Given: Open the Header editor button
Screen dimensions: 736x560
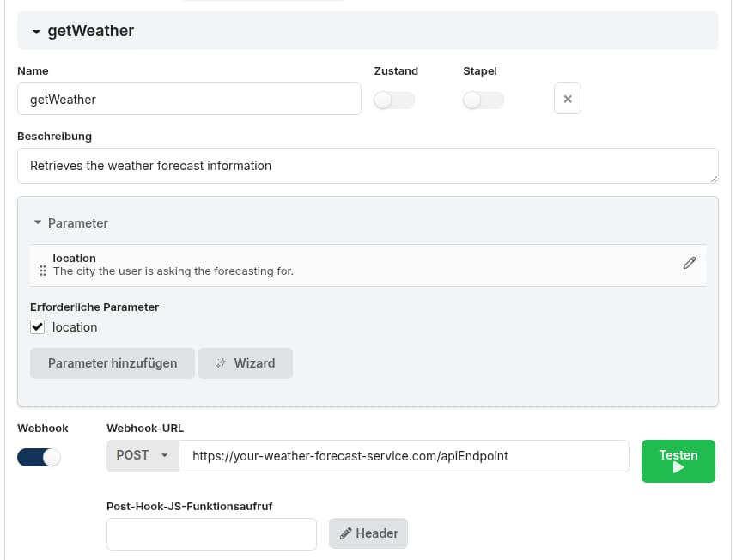Looking at the screenshot, I should [368, 533].
